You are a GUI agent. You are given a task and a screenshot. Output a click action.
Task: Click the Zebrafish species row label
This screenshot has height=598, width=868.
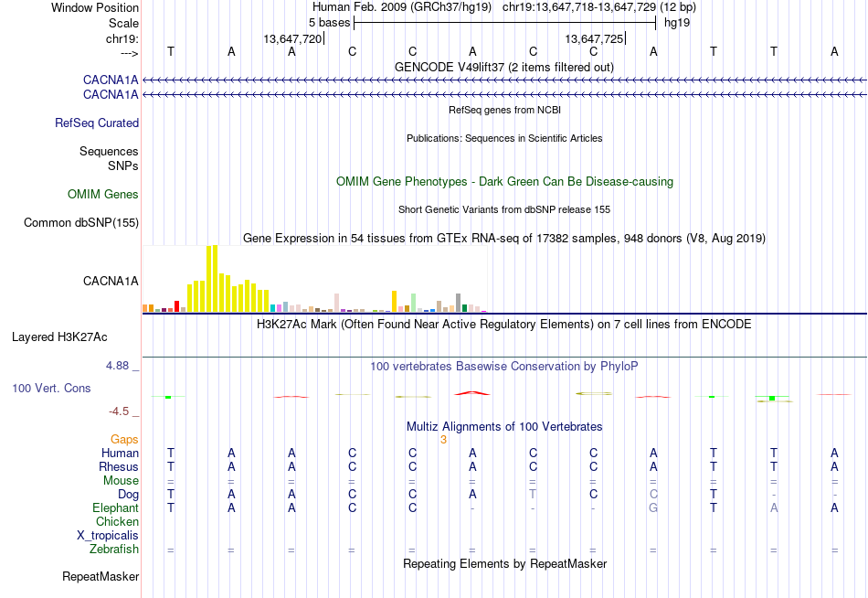pyautogui.click(x=114, y=549)
